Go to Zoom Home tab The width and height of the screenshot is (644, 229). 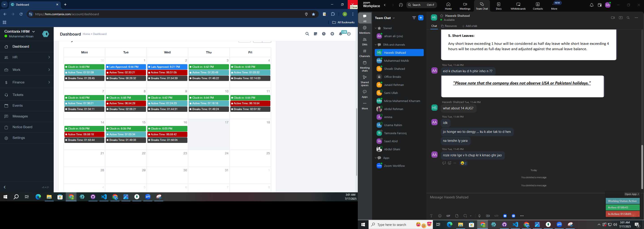pyautogui.click(x=448, y=6)
